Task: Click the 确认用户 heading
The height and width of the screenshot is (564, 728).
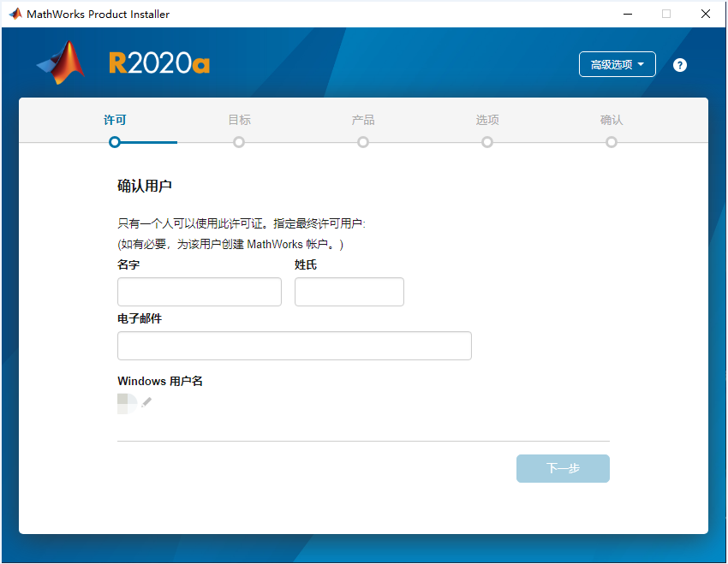Action: point(145,186)
